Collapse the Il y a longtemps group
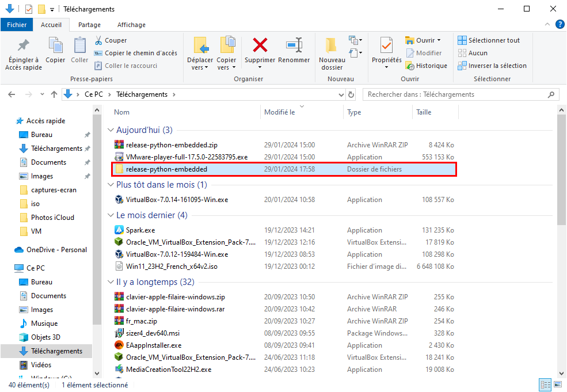This screenshot has width=567, height=392. 111,282
